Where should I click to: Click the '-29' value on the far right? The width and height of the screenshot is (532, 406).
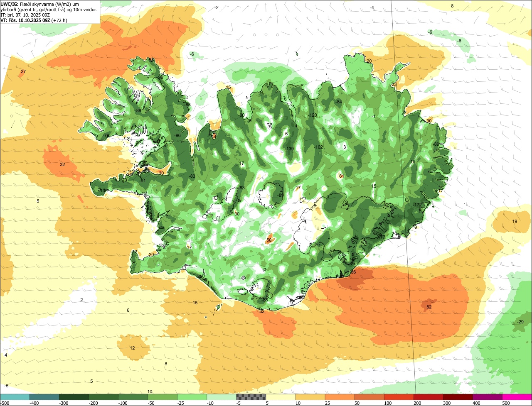(x=520, y=323)
